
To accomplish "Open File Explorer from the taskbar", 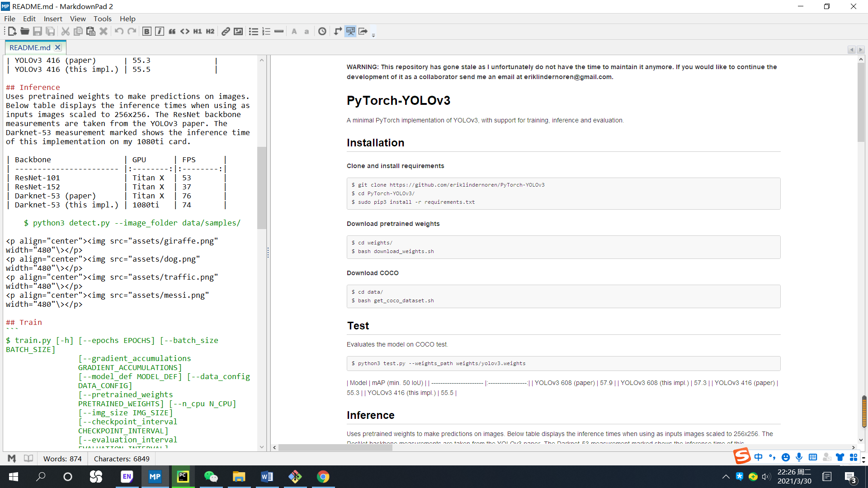I will click(239, 477).
